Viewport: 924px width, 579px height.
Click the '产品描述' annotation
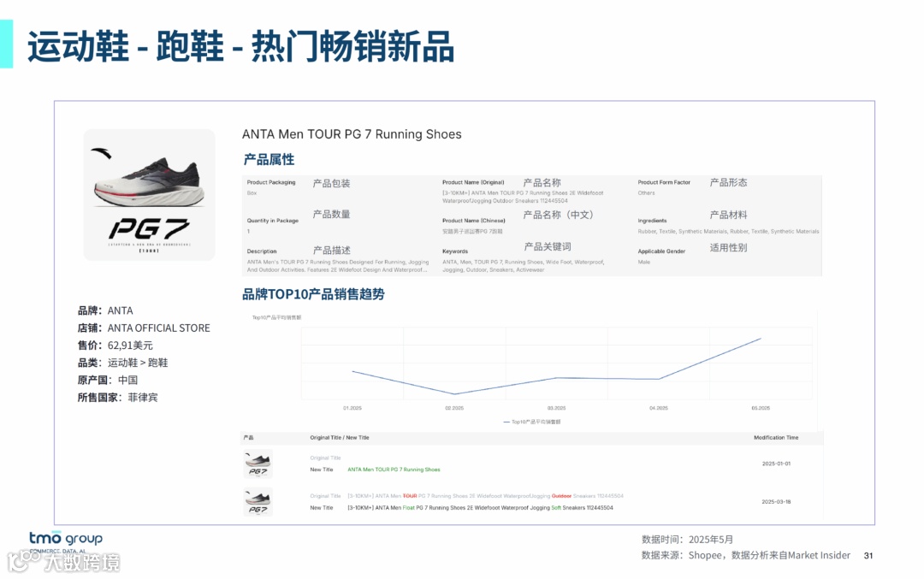pyautogui.click(x=331, y=251)
